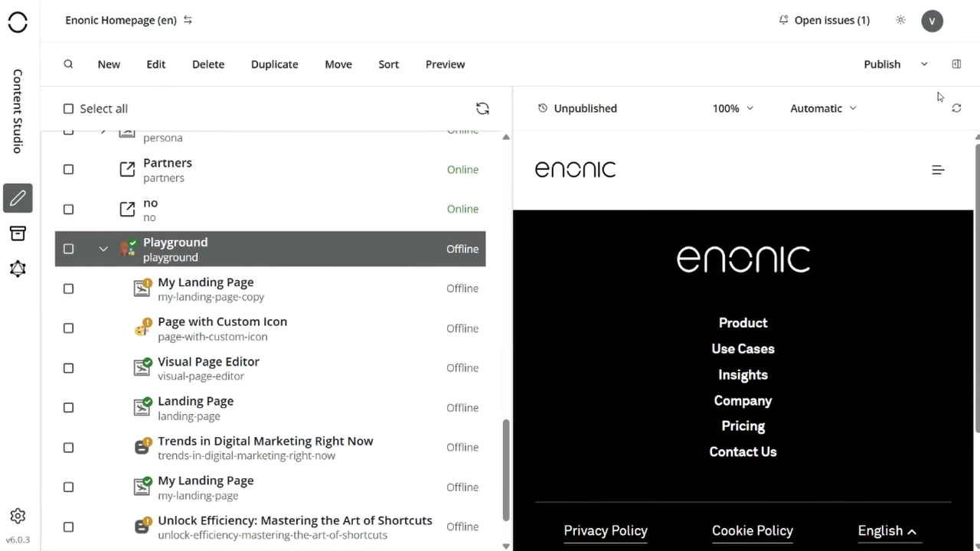This screenshot has width=980, height=551.
Task: Open the Use Cases link in preview
Action: point(743,349)
